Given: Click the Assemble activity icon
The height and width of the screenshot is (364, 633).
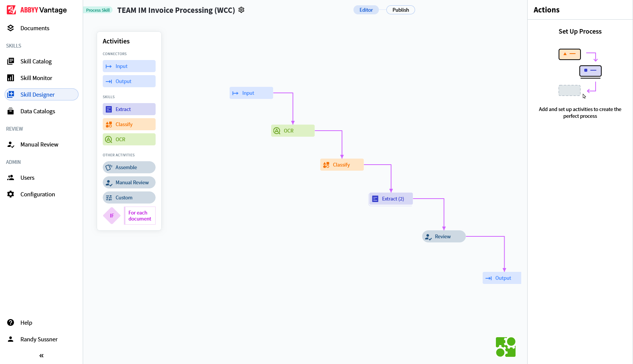Looking at the screenshot, I should [109, 167].
